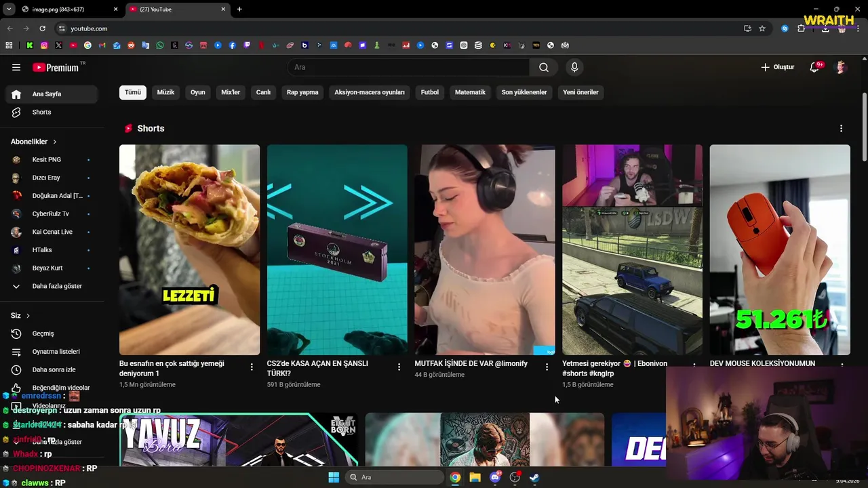868x488 pixels.
Task: Expand Abonelikler section chevron
Action: pyautogui.click(x=54, y=142)
